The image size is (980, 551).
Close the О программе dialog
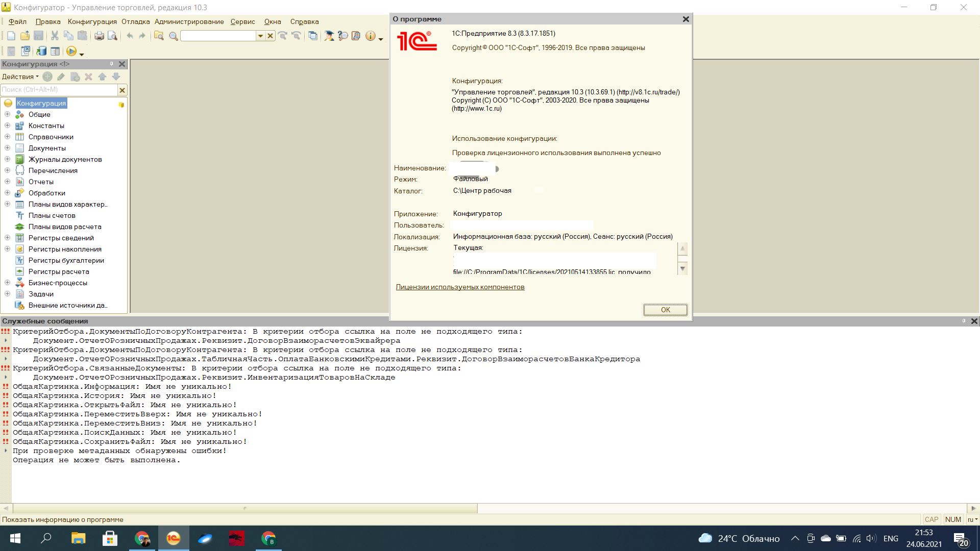686,19
